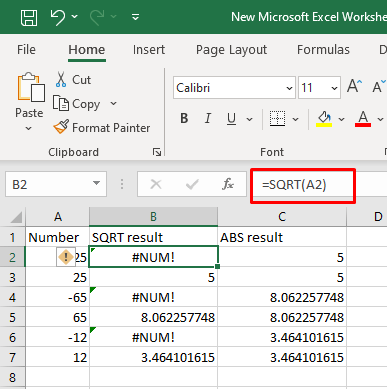The image size is (387, 389).
Task: Activate the Format Painter
Action: point(102,128)
